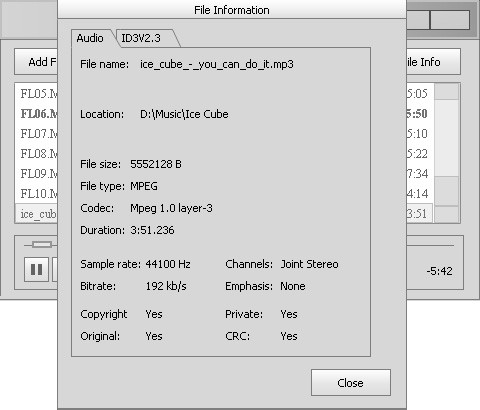
Task: Click the 5:10 duration in playlist
Action: pos(417,134)
